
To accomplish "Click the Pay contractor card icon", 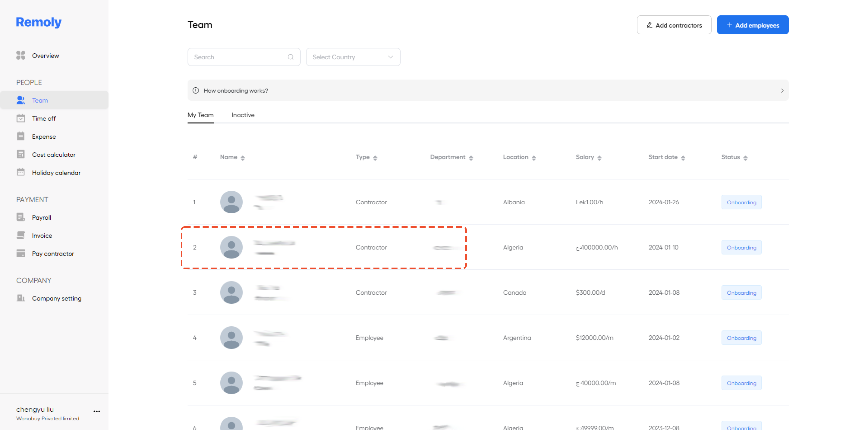I will [20, 253].
